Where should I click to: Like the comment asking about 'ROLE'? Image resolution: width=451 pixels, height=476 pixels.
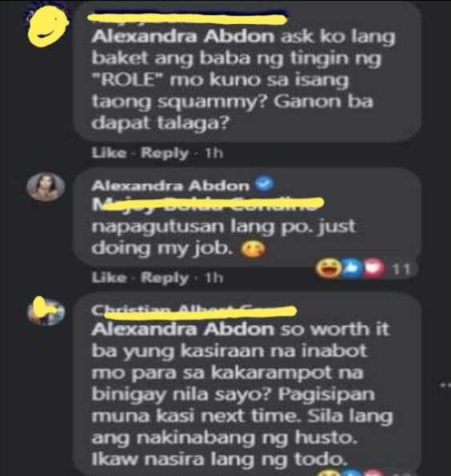[x=109, y=153]
